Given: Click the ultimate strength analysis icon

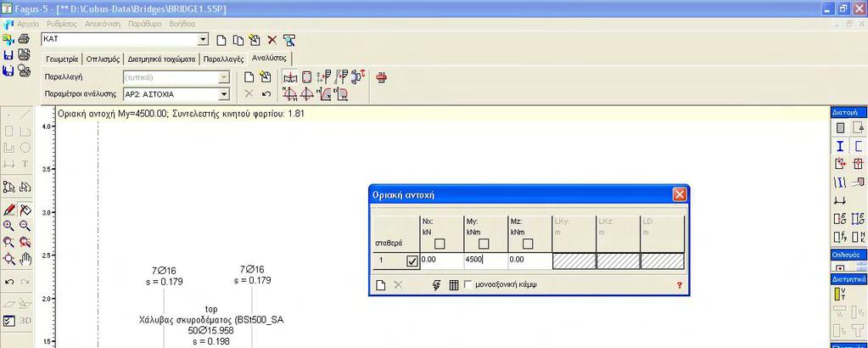Looking at the screenshot, I should (x=289, y=77).
